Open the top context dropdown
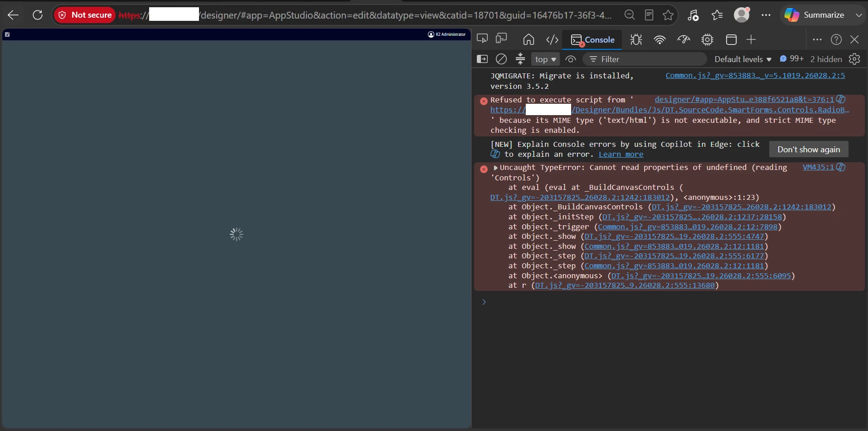 click(545, 59)
